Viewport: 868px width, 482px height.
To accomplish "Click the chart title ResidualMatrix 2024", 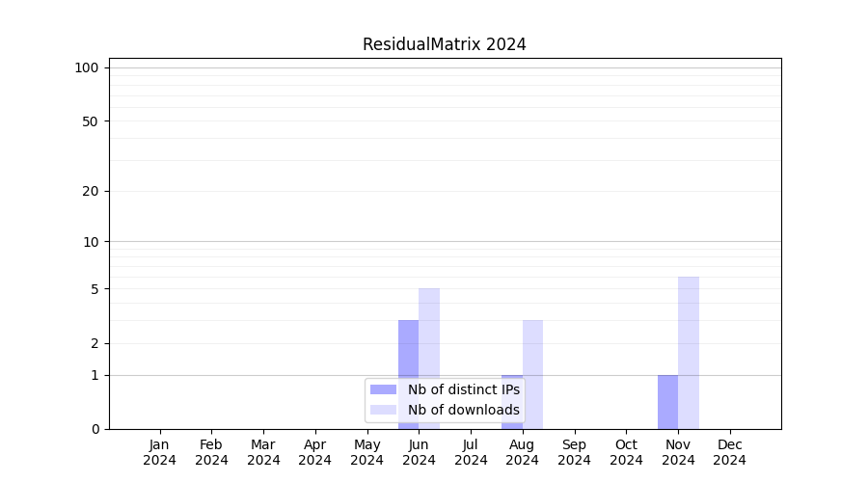I will coord(444,44).
